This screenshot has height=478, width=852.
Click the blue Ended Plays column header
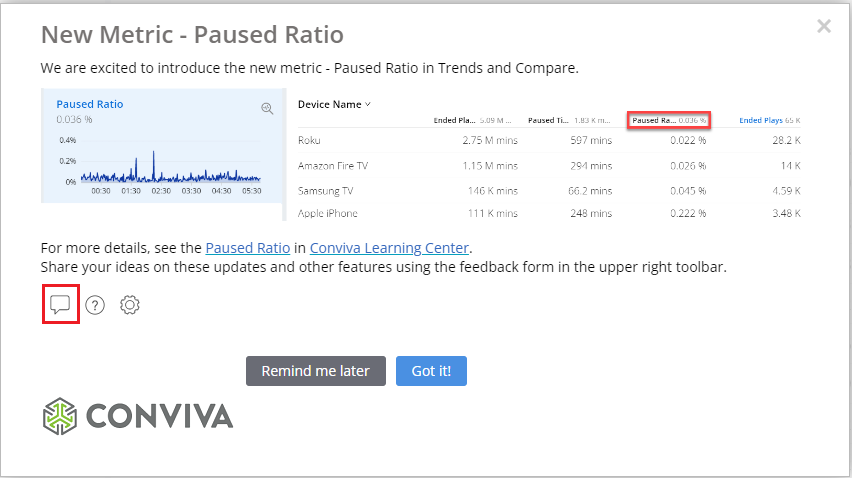point(769,121)
